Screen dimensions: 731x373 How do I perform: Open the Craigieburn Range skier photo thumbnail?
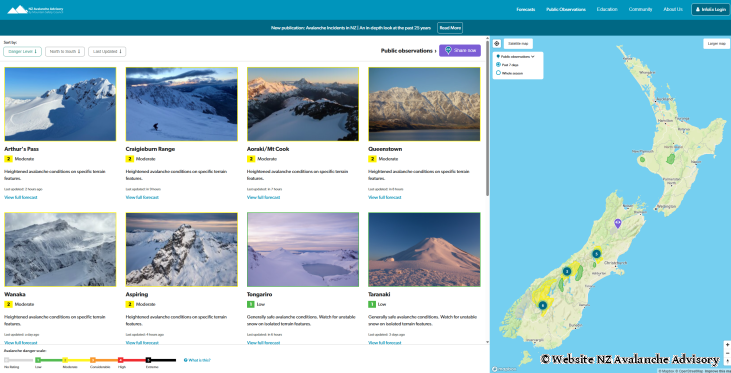[181, 104]
